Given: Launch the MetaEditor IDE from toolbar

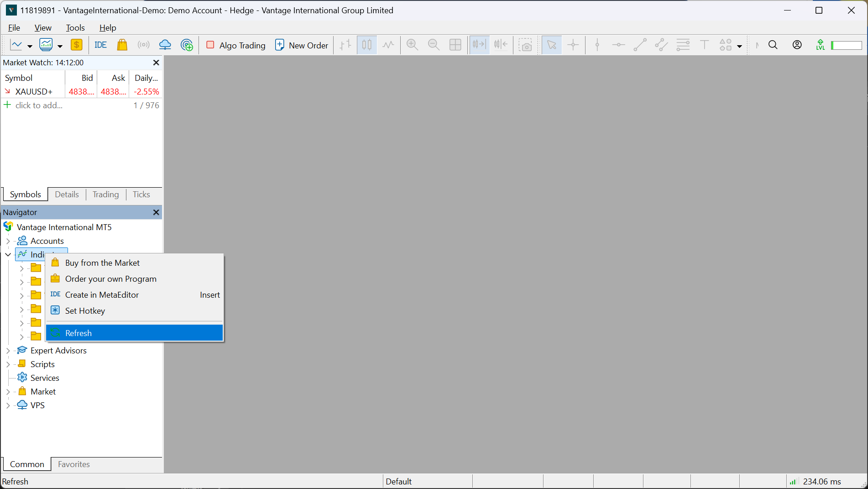Looking at the screenshot, I should (x=100, y=45).
